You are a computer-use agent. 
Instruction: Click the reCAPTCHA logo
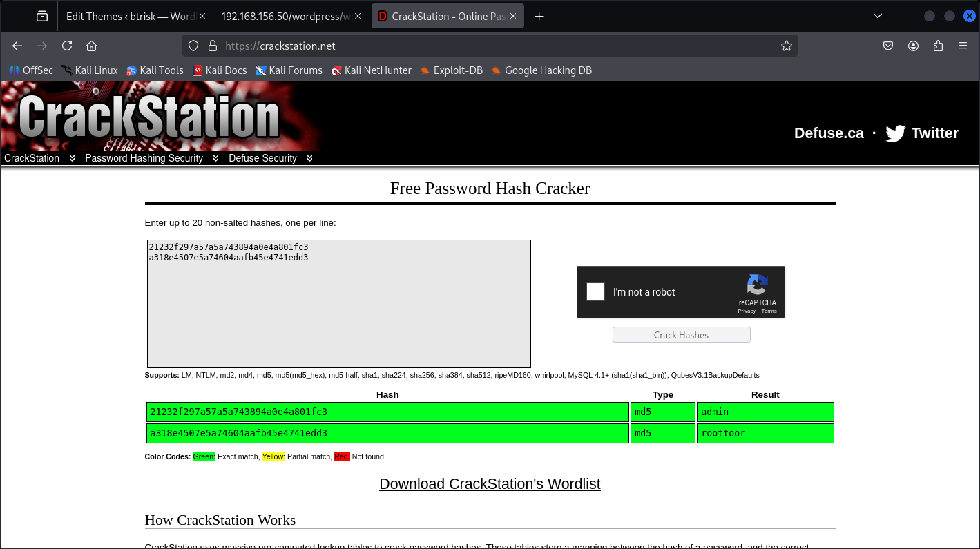(x=758, y=285)
